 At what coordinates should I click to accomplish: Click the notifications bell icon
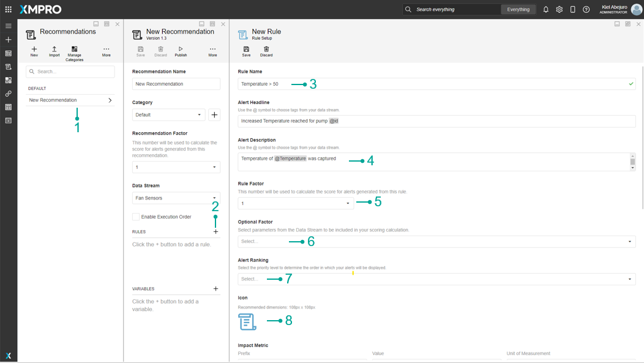coord(545,10)
